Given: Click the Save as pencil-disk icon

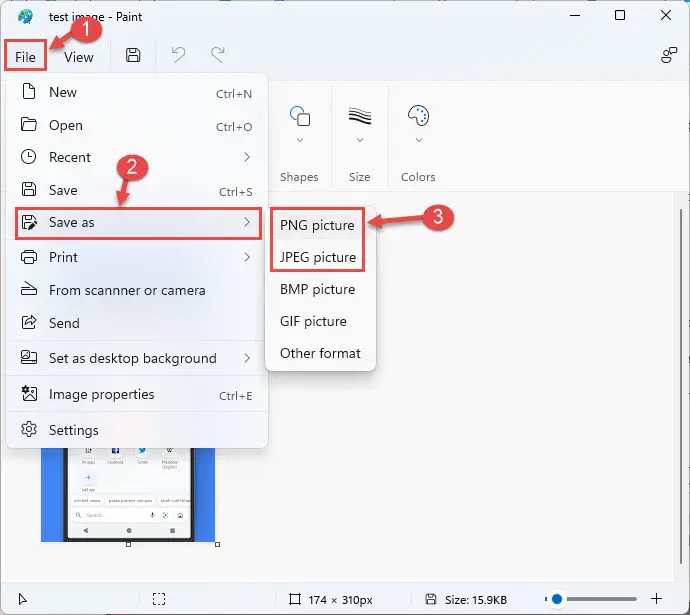Looking at the screenshot, I should click(29, 222).
